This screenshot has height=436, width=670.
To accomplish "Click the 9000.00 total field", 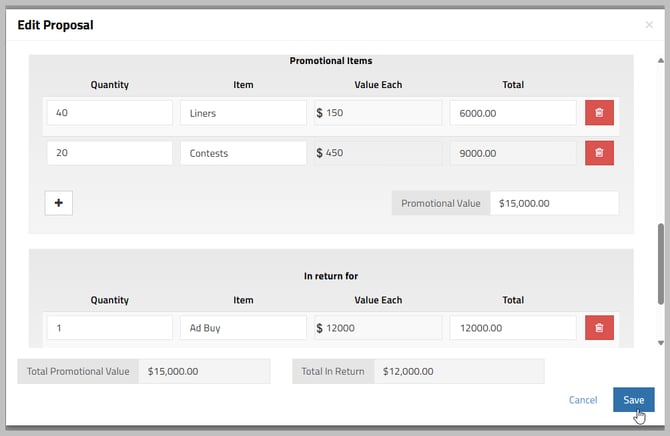I will (513, 153).
